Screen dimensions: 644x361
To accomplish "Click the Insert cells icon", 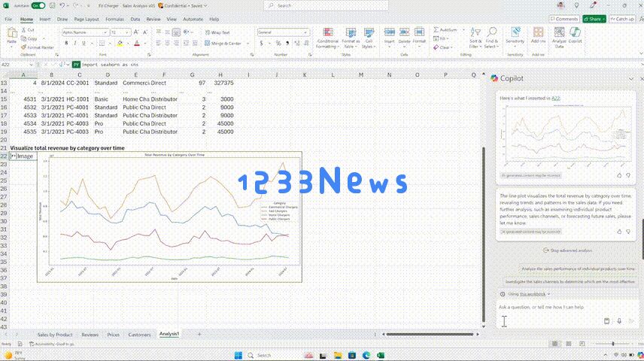I will 390,33.
